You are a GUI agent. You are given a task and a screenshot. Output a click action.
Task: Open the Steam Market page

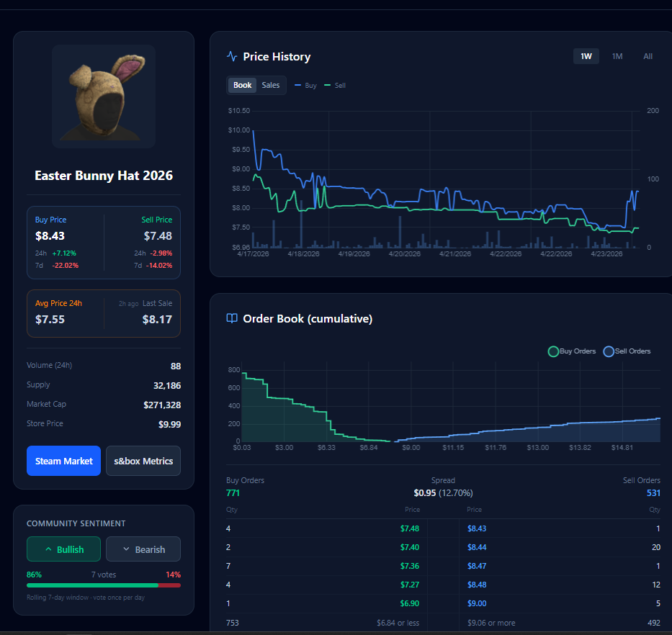click(63, 461)
